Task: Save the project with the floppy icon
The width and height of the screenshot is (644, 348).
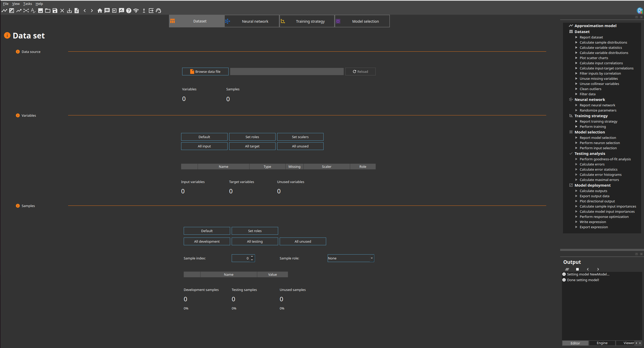Action: click(55, 11)
